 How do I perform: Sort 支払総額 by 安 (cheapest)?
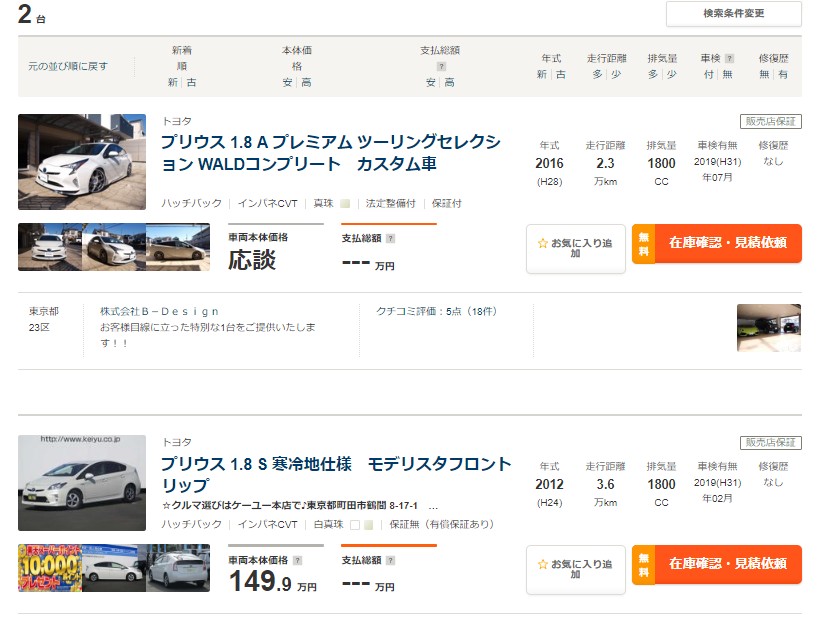click(x=430, y=82)
